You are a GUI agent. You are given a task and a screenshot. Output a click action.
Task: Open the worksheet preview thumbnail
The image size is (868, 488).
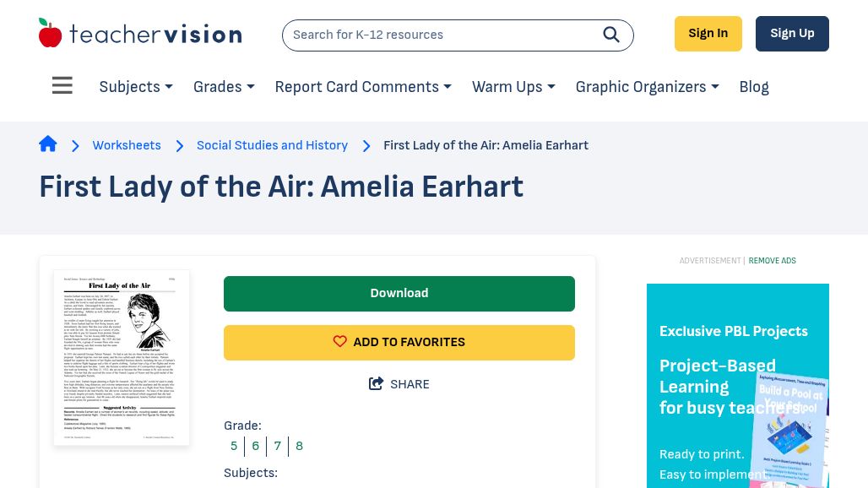pos(122,357)
